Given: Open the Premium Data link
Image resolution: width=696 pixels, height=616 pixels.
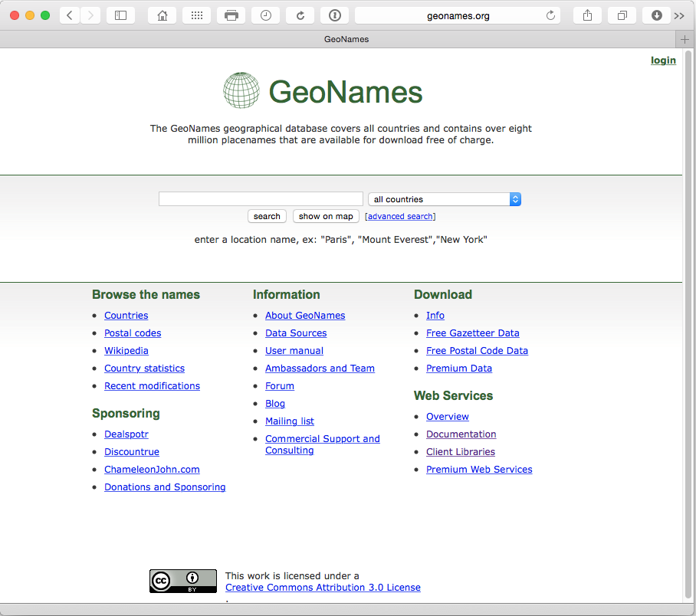Looking at the screenshot, I should 459,369.
